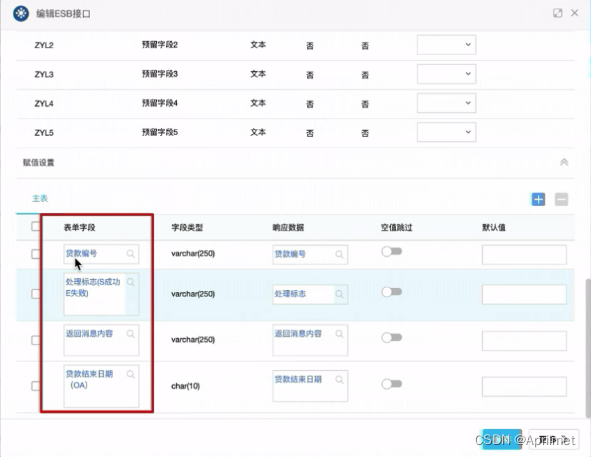Click the 处理标志(S成功E失败) form field box
Screen dimensions: 591x457
(x=101, y=294)
